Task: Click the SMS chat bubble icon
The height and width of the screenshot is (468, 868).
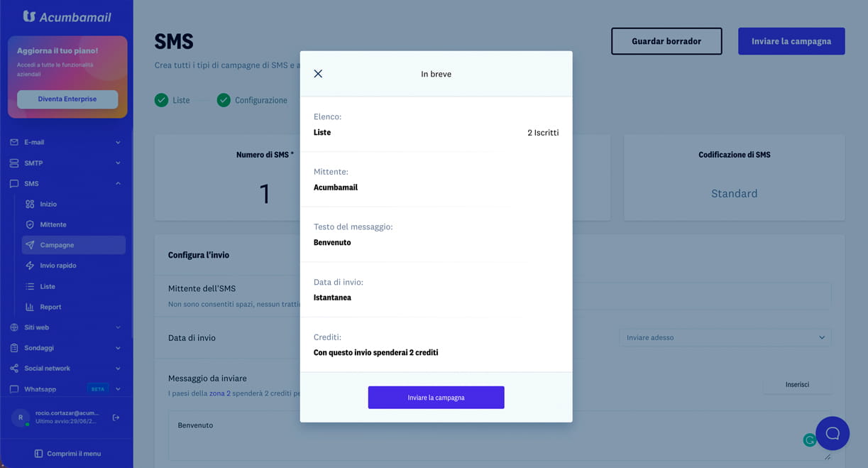Action: coord(14,183)
